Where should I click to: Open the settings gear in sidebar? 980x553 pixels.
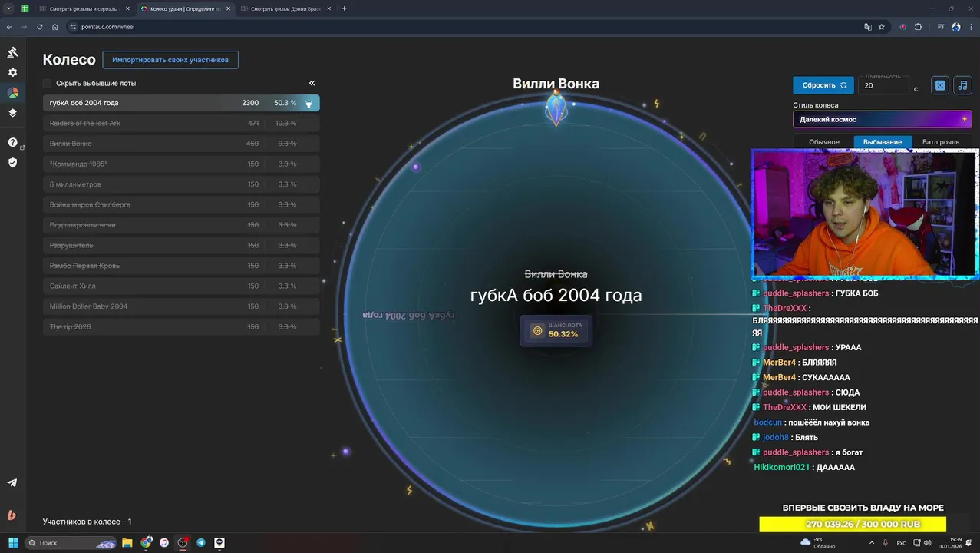[12, 72]
